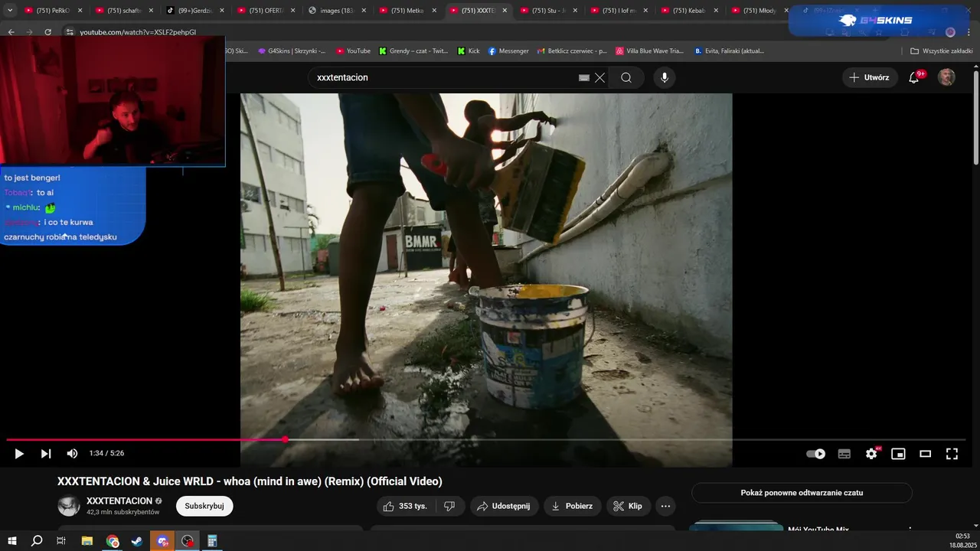Toggle subtitles captions button
Screen dimensions: 980x551
[x=844, y=454]
